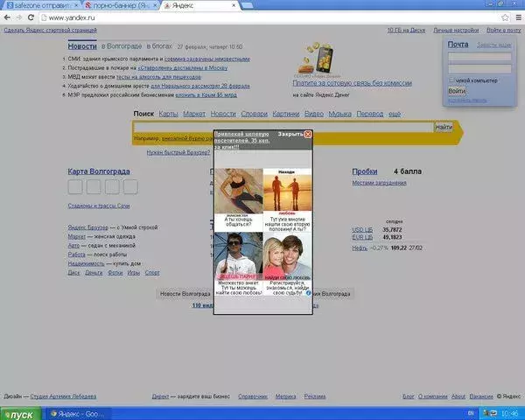Open the smiling couple ad thumbnail
525x420 pixels.
pyautogui.click(x=288, y=256)
